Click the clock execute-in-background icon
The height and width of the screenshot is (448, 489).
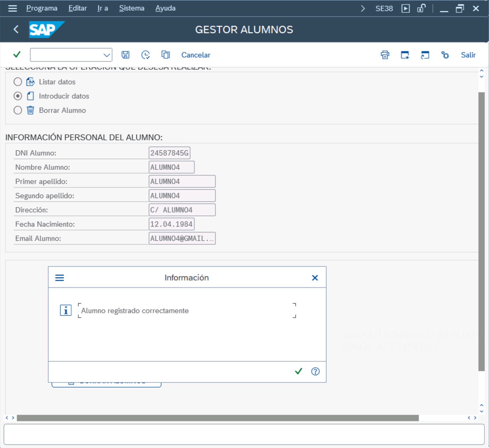[145, 55]
